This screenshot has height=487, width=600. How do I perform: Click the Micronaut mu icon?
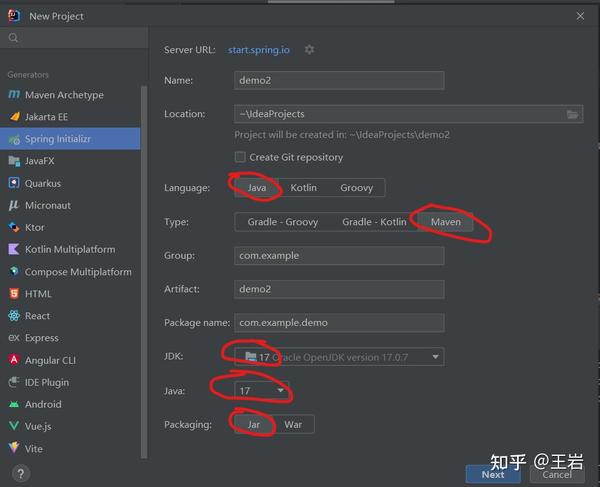14,205
